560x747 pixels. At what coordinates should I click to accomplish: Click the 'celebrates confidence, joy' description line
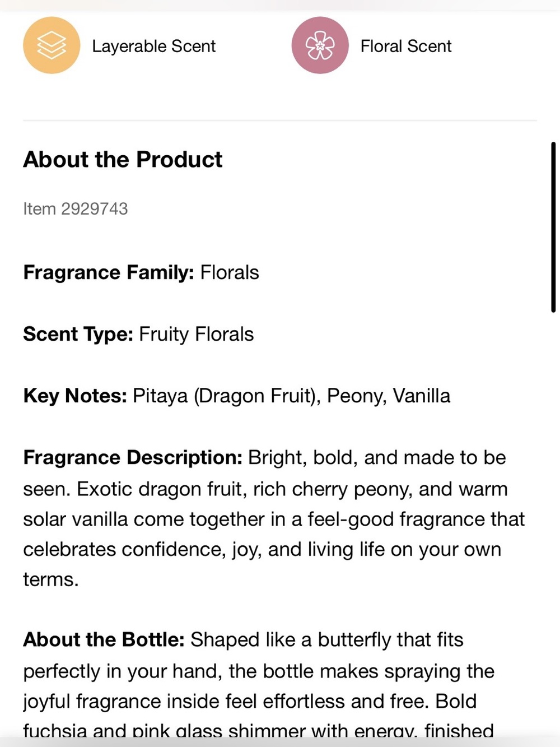click(262, 550)
